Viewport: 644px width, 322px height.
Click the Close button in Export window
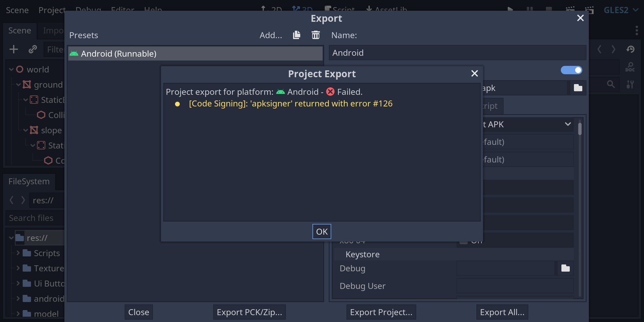tap(139, 312)
